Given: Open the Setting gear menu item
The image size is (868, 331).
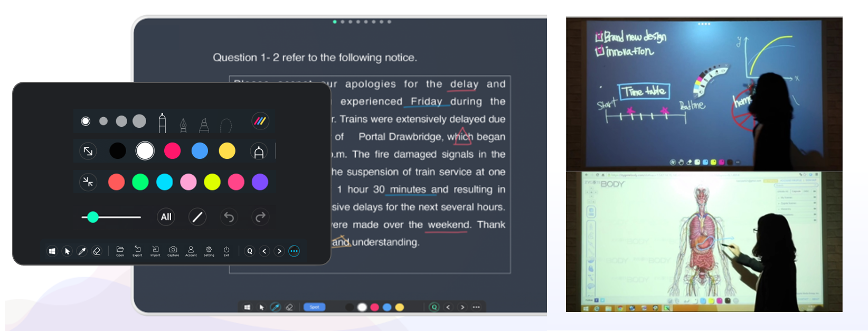Looking at the screenshot, I should (x=209, y=250).
